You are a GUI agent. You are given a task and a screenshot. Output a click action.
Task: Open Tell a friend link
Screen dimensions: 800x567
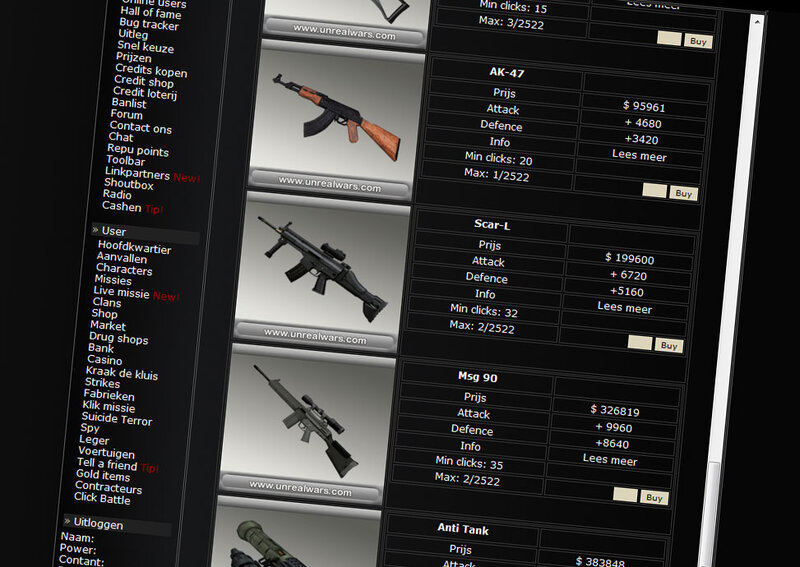pyautogui.click(x=107, y=464)
